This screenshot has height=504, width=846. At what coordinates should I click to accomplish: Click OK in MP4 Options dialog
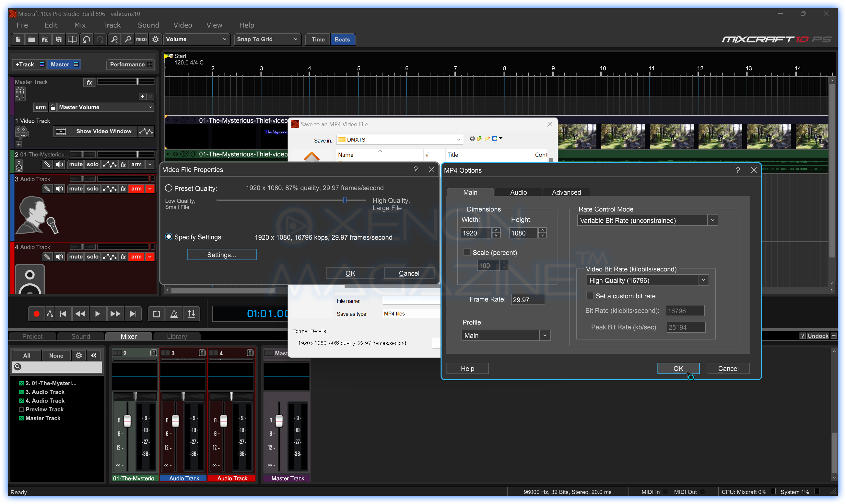678,369
